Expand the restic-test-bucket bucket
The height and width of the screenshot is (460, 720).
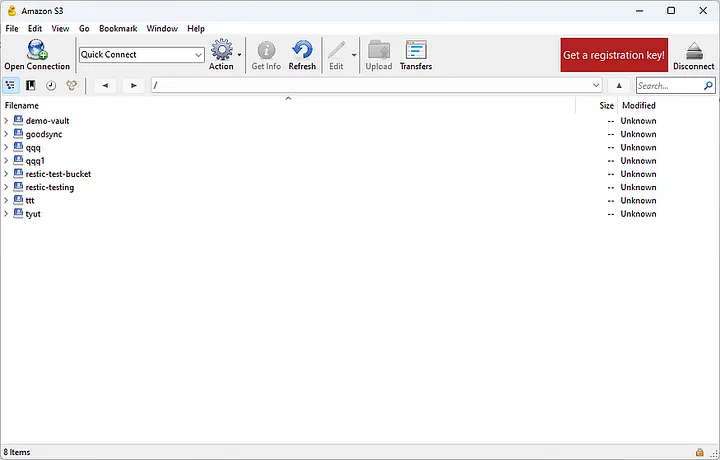pyautogui.click(x=6, y=174)
